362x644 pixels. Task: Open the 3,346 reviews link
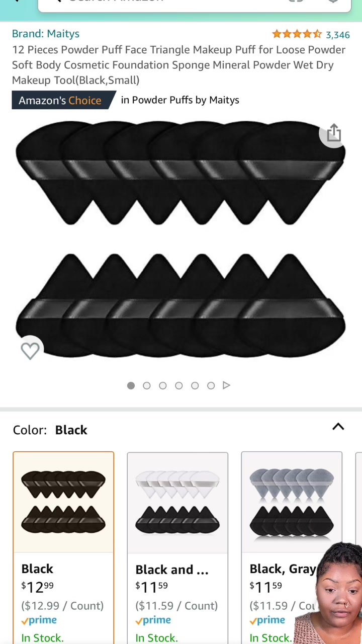(x=338, y=35)
